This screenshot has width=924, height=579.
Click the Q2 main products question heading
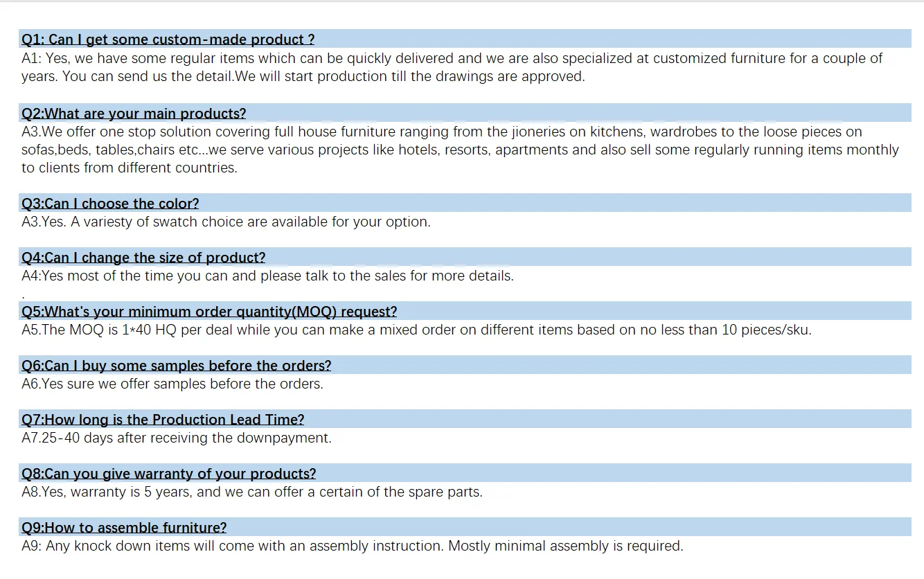point(134,114)
